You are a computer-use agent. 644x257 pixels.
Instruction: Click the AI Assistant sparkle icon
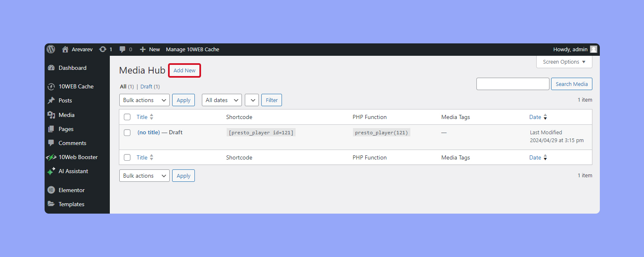tap(51, 171)
